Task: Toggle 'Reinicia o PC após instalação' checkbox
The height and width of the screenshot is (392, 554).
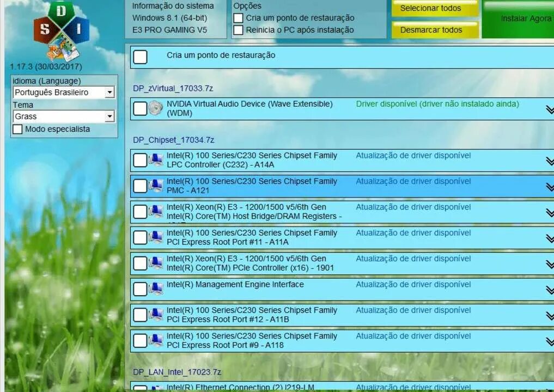Action: [239, 30]
